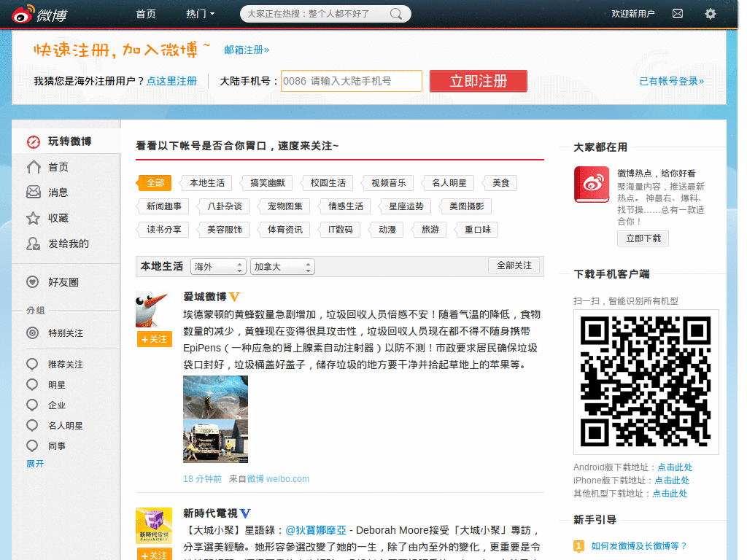Click the blue V badge next to 新時代電視
This screenshot has width=747, height=560.
pos(245,513)
